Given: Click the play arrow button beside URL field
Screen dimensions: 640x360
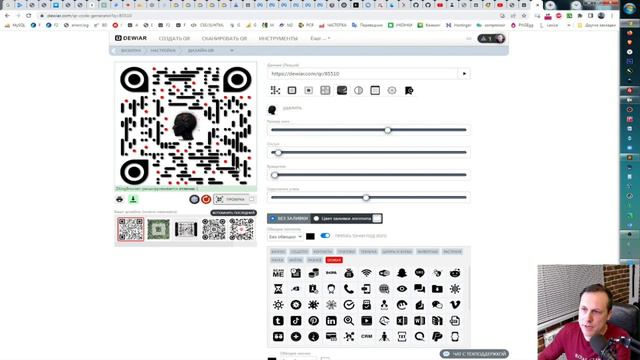Looking at the screenshot, I should click(x=464, y=74).
